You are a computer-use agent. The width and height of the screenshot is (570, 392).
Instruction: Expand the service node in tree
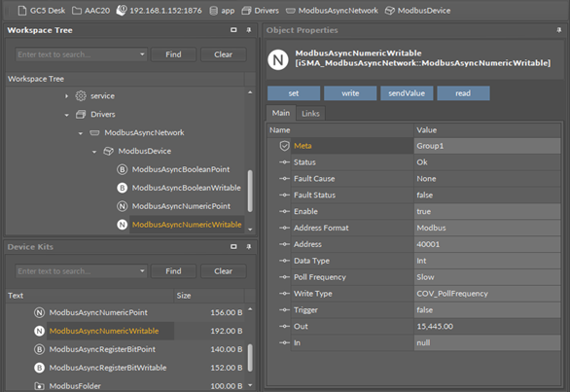tap(66, 96)
